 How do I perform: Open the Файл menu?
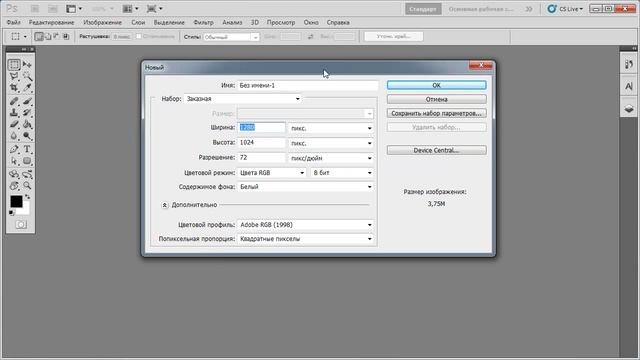point(13,22)
